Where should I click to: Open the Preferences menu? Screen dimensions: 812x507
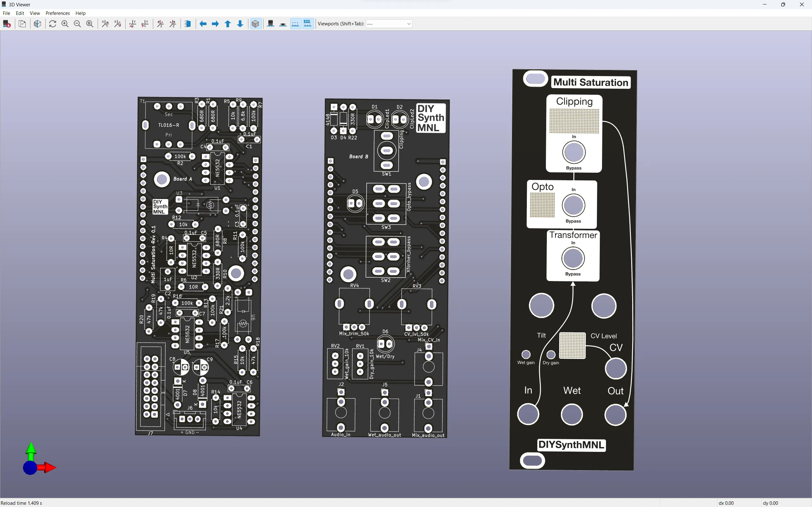(57, 13)
